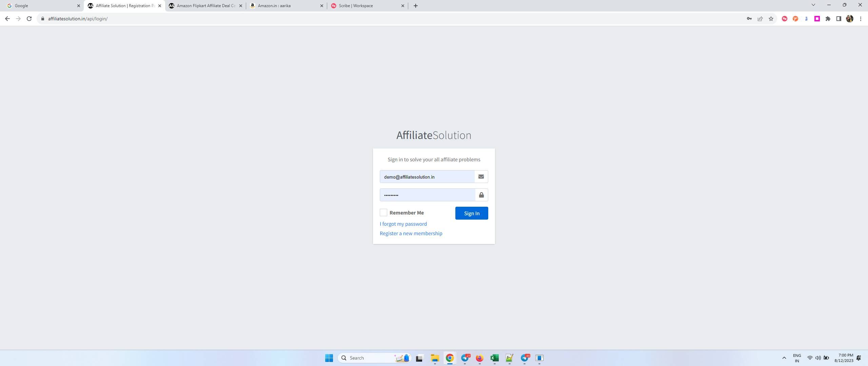Screen dimensions: 868x366
Task: Open Excel from the taskbar
Action: coord(494,358)
